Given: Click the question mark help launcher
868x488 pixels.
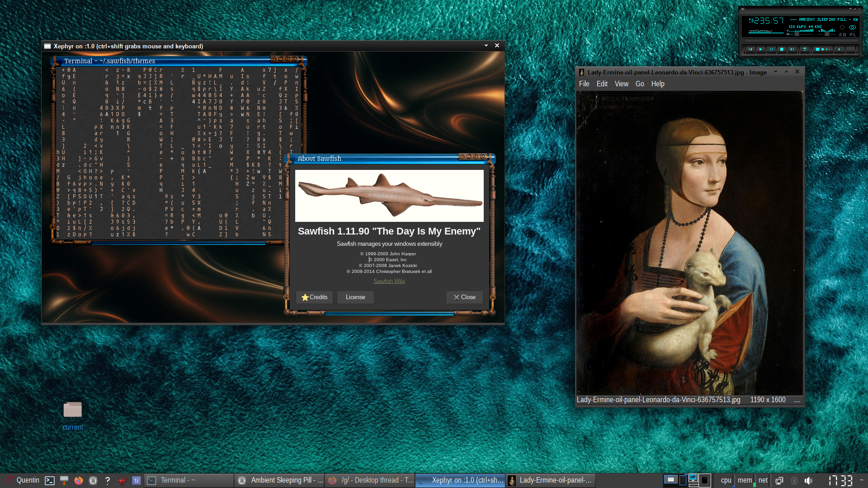Looking at the screenshot, I should click(108, 480).
